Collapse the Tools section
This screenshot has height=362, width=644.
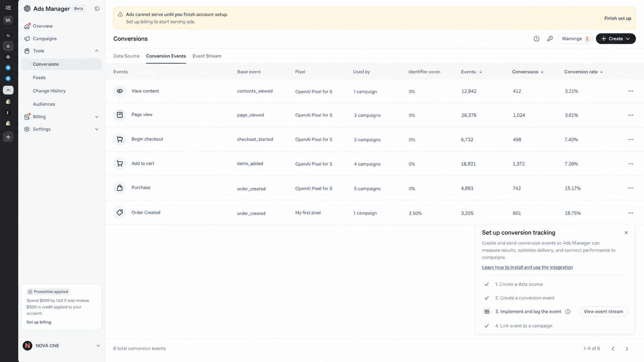click(97, 51)
